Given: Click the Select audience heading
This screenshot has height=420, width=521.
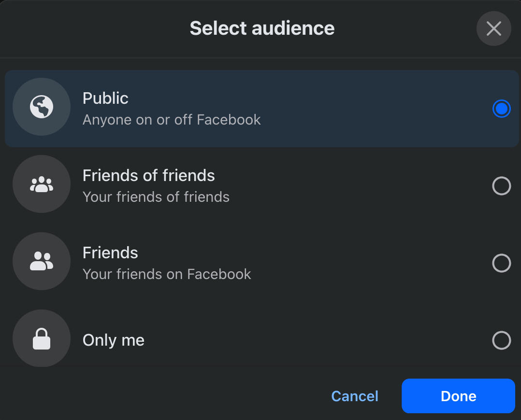Looking at the screenshot, I should tap(262, 28).
